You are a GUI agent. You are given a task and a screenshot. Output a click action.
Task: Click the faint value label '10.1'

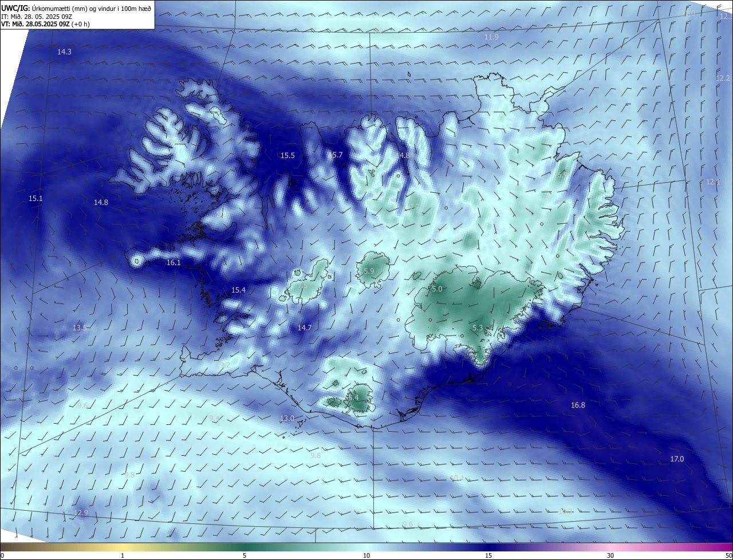pyautogui.click(x=456, y=478)
